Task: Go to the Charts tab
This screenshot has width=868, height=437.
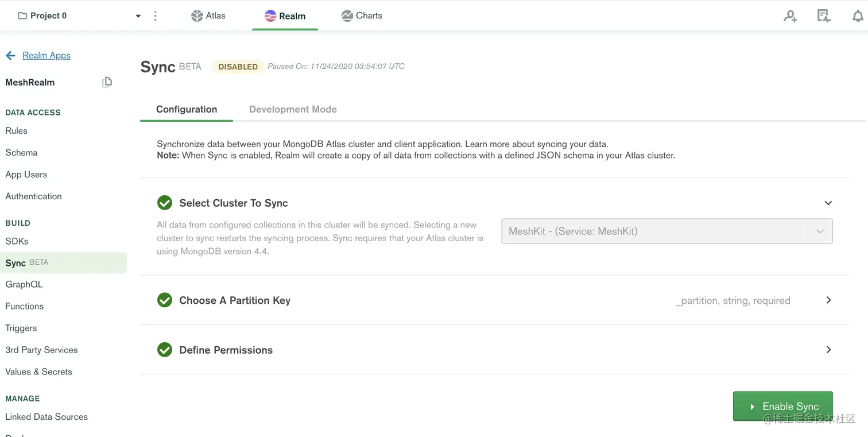Action: [362, 16]
